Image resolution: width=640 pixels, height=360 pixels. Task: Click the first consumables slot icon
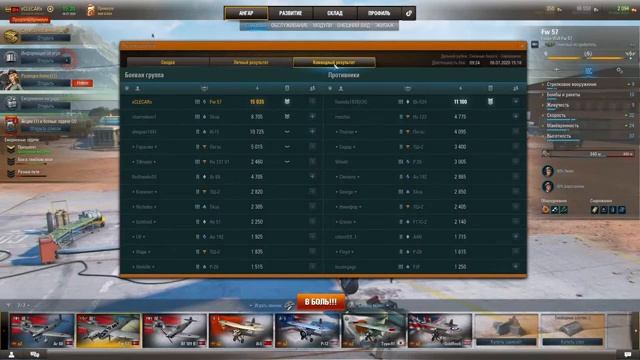coord(595,210)
